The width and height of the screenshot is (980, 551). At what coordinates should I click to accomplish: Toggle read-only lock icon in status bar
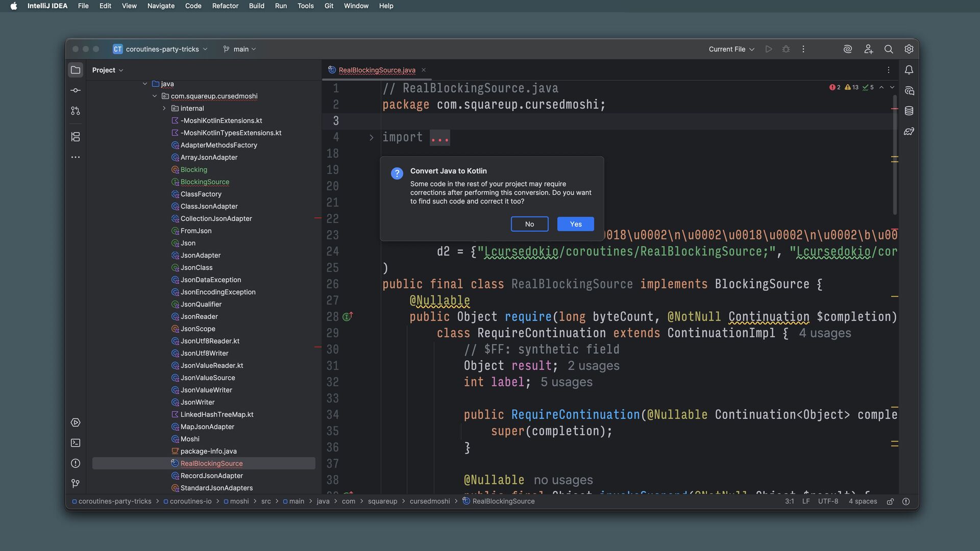click(x=890, y=502)
